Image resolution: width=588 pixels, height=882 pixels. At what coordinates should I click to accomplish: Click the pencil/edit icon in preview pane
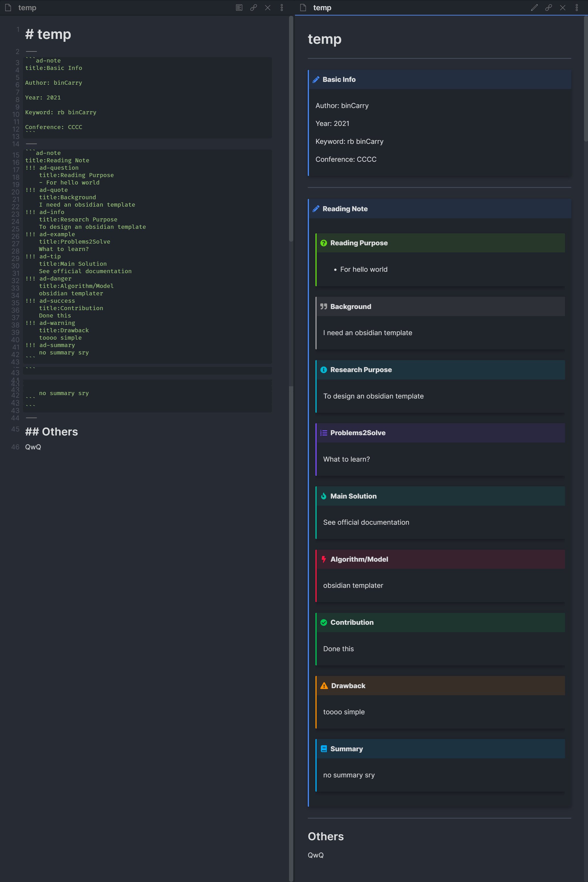coord(535,7)
